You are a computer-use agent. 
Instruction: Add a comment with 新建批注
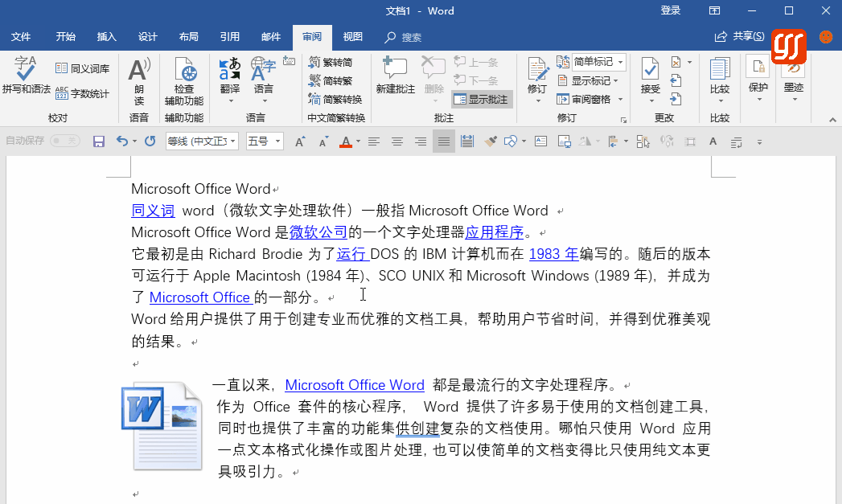coord(395,75)
